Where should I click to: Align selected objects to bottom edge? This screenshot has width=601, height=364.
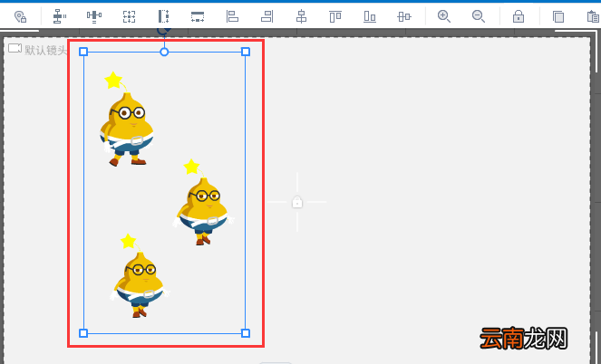coord(370,16)
